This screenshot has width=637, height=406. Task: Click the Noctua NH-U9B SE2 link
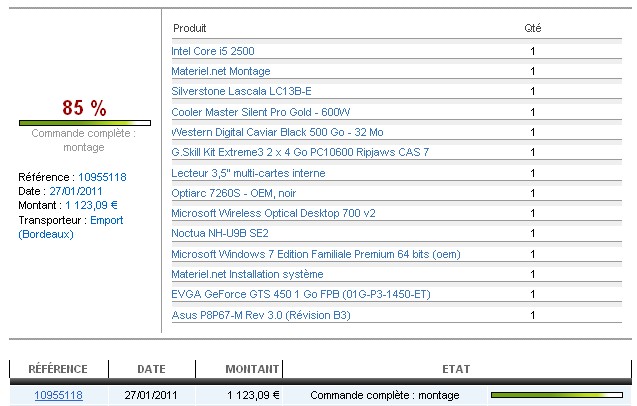pyautogui.click(x=220, y=233)
